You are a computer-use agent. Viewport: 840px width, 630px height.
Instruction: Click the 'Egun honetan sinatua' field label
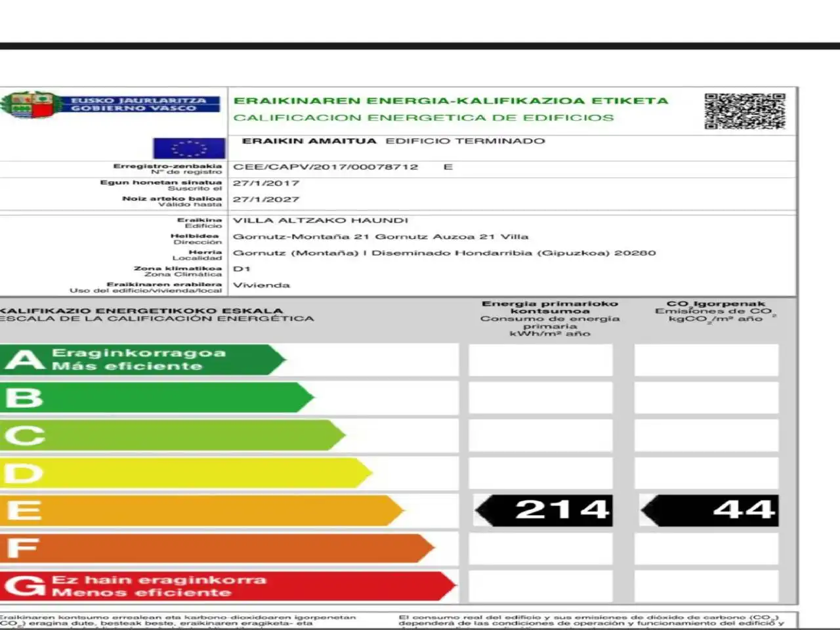click(161, 182)
